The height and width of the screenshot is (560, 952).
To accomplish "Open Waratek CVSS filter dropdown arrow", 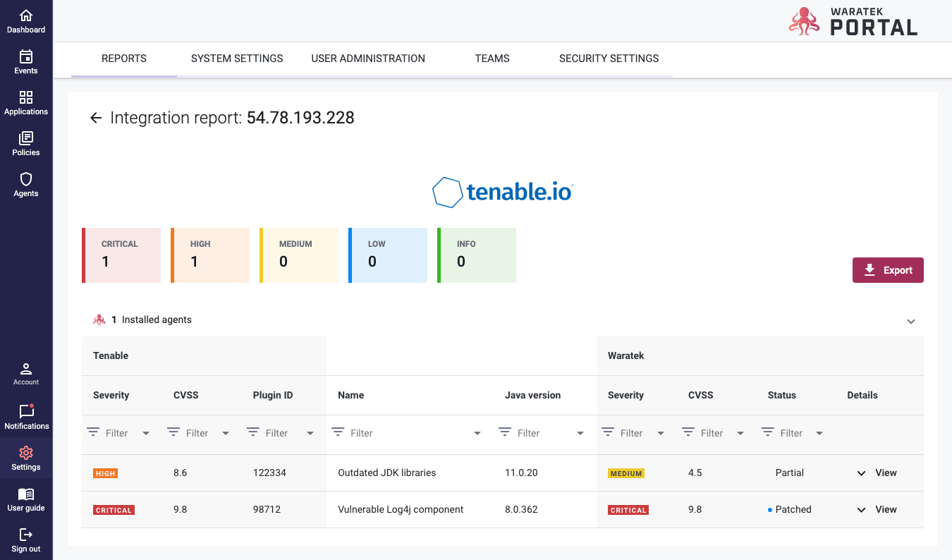I will pos(740,433).
